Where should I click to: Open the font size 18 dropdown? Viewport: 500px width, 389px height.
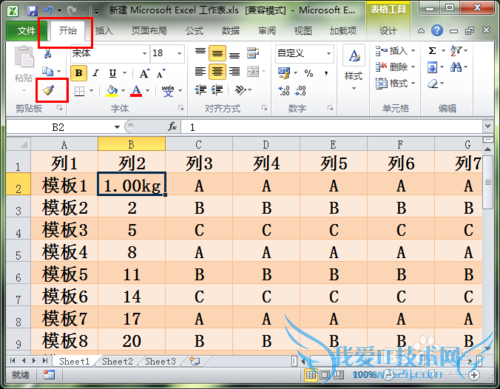point(179,53)
